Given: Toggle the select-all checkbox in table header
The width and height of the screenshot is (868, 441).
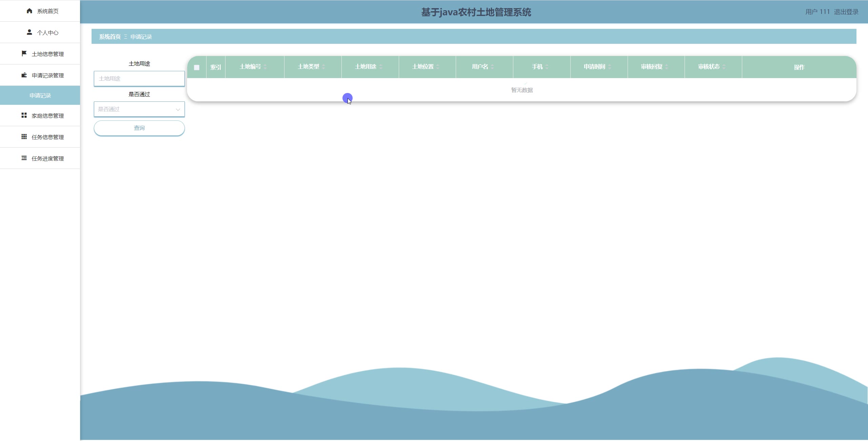Looking at the screenshot, I should tap(197, 68).
